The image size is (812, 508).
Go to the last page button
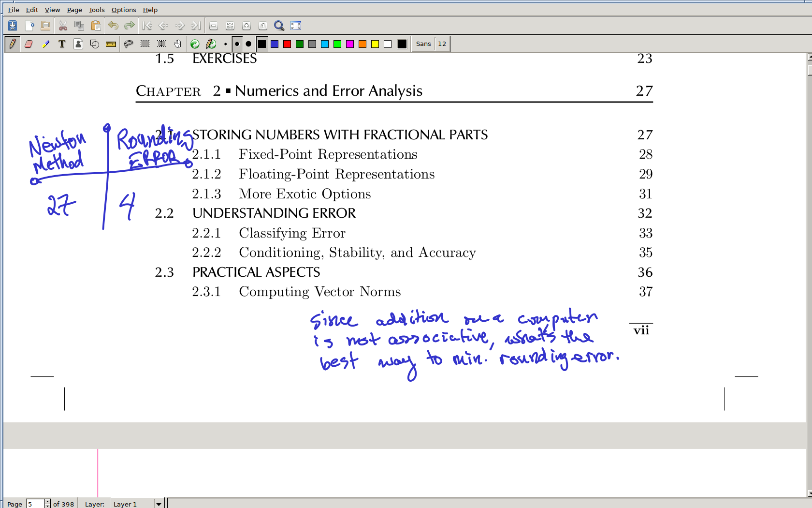196,26
